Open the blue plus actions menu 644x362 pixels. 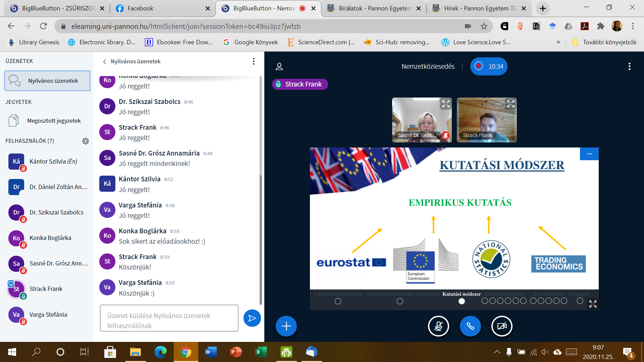[x=286, y=326]
